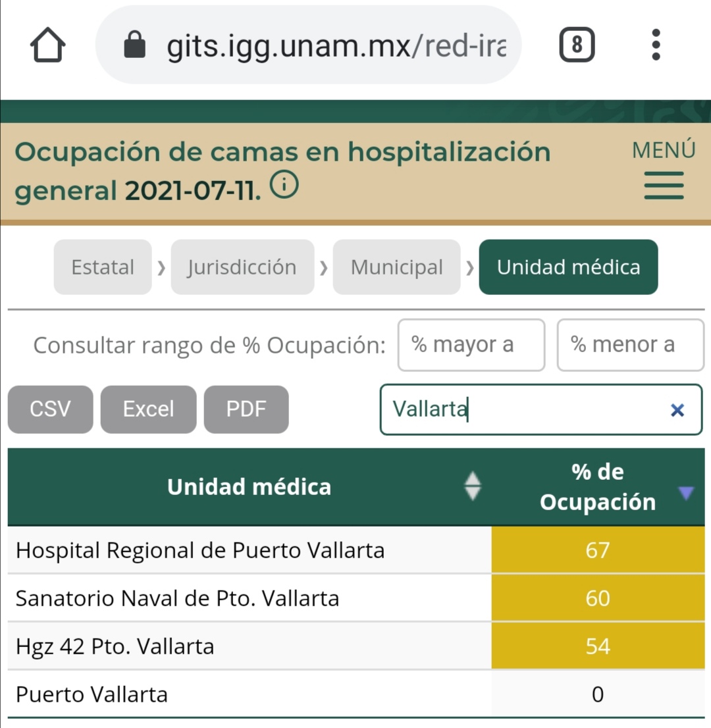
Task: Export the table to Excel
Action: [148, 409]
